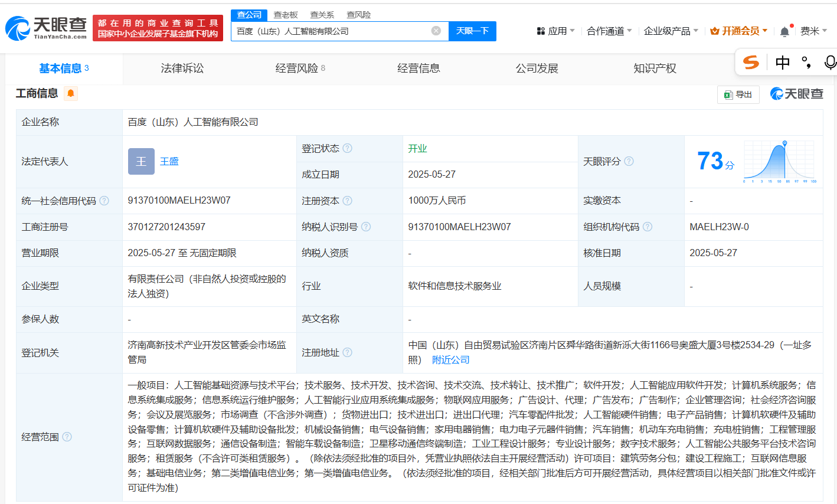This screenshot has width=837, height=504.
Task: Open notifications bell in top bar
Action: (784, 31)
